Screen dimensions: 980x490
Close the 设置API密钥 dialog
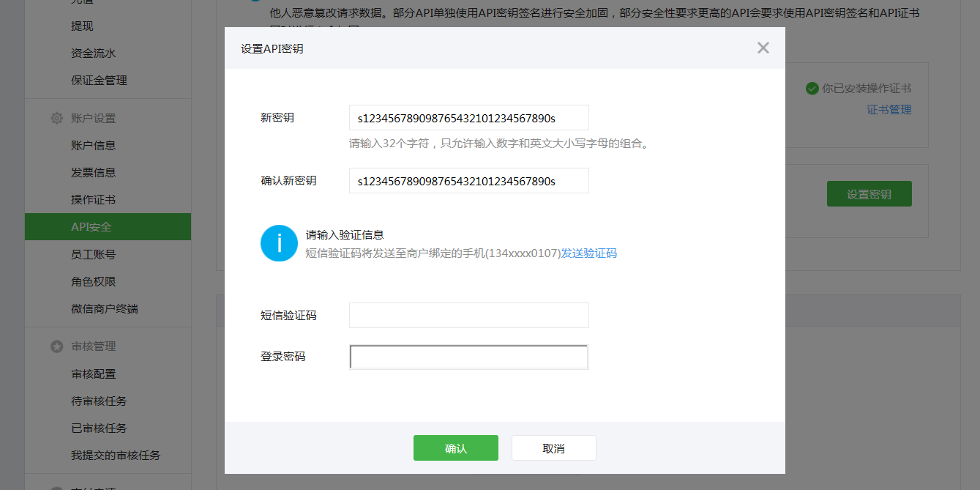click(763, 47)
